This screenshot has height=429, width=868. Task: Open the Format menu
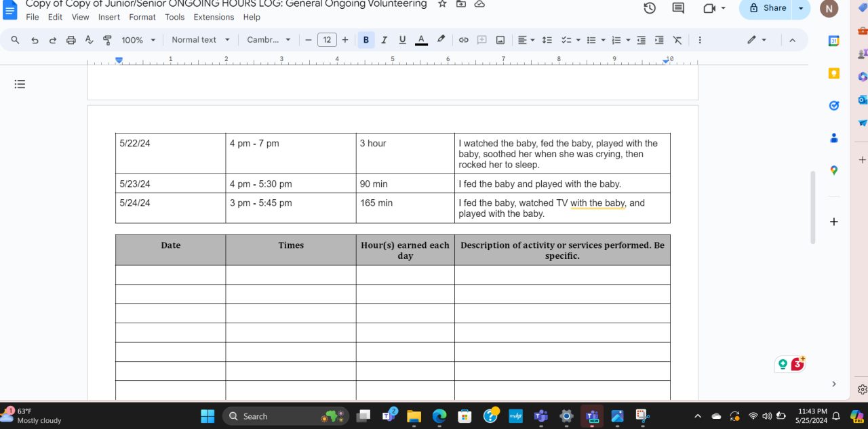[x=142, y=17]
